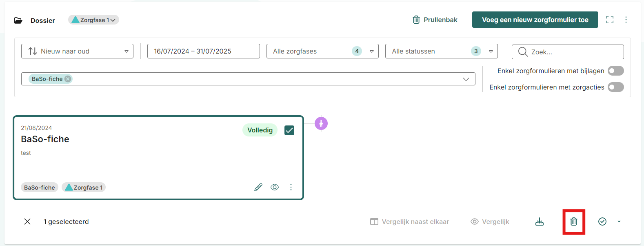Screen dimensions: 644x246
Task: Click the purple person timeline marker
Action: click(321, 123)
